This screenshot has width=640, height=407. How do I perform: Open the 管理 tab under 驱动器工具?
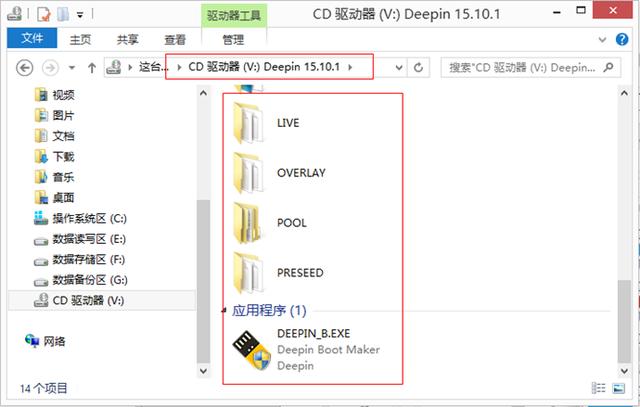click(233, 40)
